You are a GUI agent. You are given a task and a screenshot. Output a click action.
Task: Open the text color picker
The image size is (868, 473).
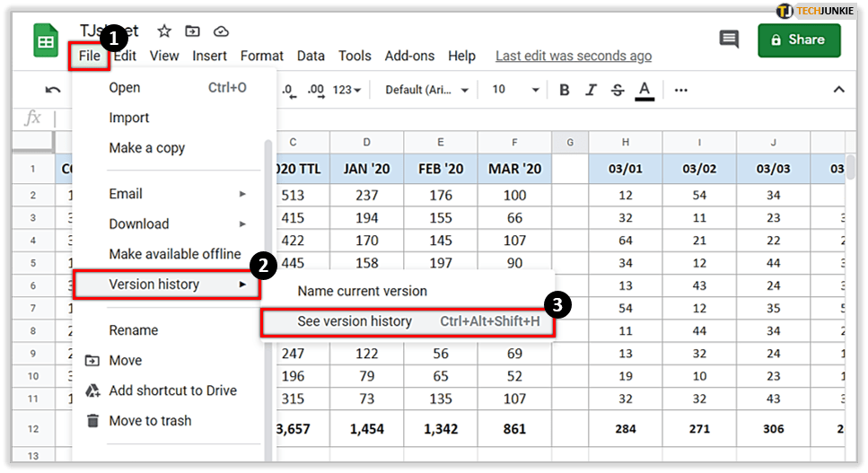click(644, 90)
